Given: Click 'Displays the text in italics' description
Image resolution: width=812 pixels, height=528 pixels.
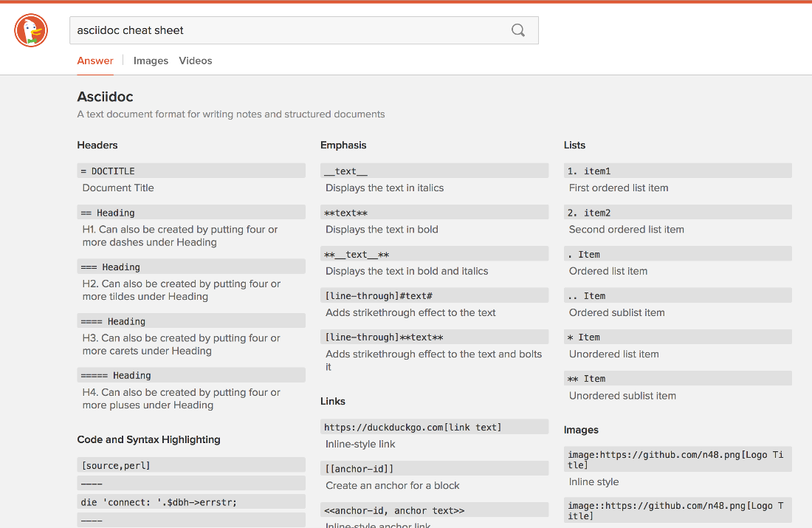Looking at the screenshot, I should [385, 188].
